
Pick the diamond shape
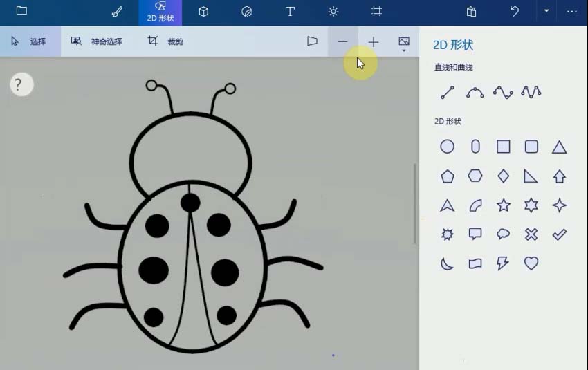(x=503, y=176)
